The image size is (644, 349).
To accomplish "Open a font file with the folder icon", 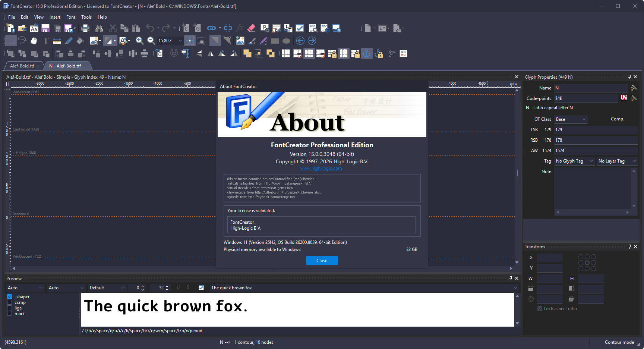I will (22, 28).
